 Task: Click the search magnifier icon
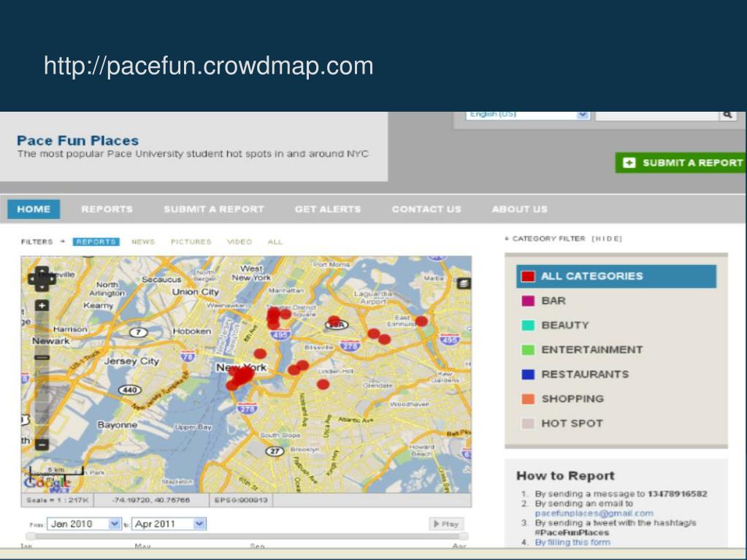coord(727,115)
